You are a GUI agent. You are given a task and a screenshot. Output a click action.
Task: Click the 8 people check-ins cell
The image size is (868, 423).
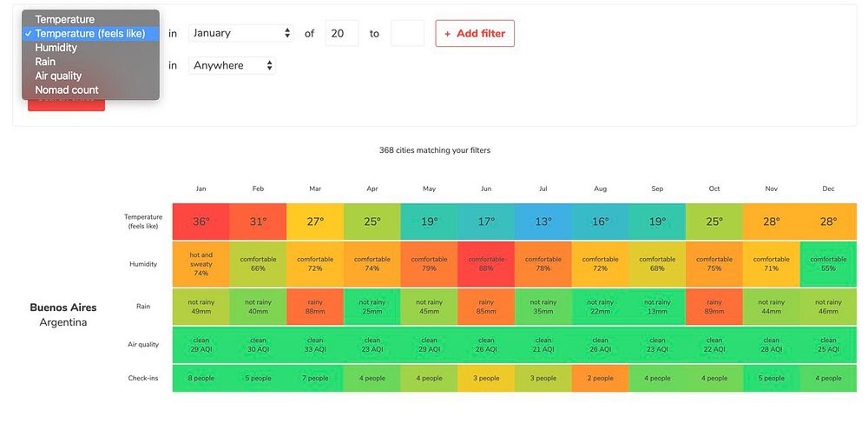(201, 378)
